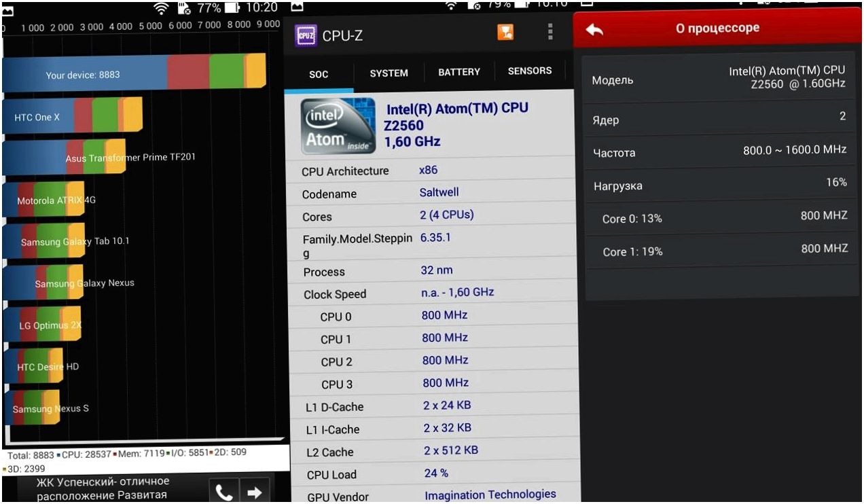Viewport: 864px width, 504px height.
Task: Tap the Core 1: 19% row
Action: (721, 250)
